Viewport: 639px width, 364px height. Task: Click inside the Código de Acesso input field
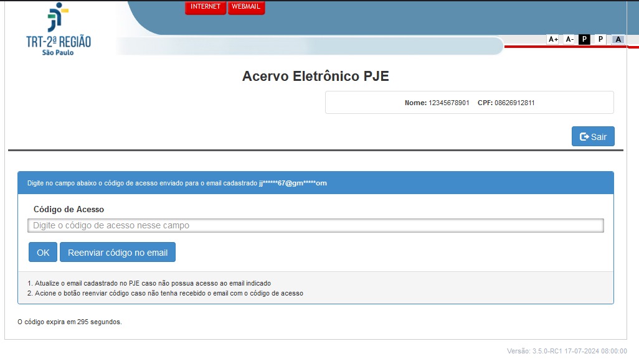pyautogui.click(x=315, y=226)
